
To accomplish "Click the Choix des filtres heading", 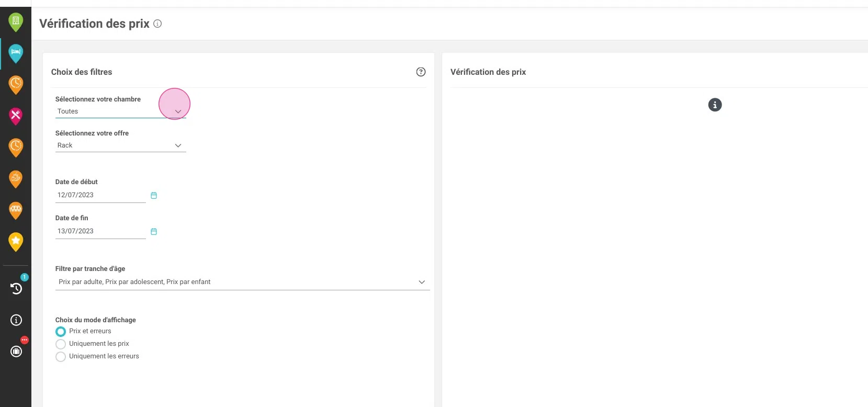I will tap(82, 72).
